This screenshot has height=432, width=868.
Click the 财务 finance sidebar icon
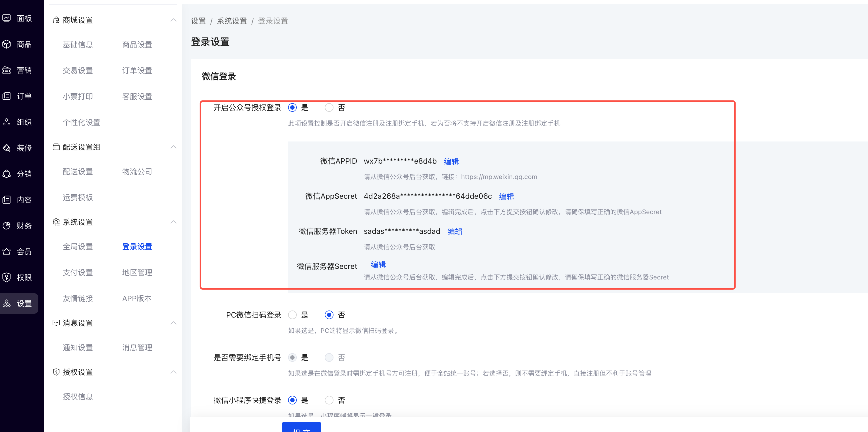point(7,226)
